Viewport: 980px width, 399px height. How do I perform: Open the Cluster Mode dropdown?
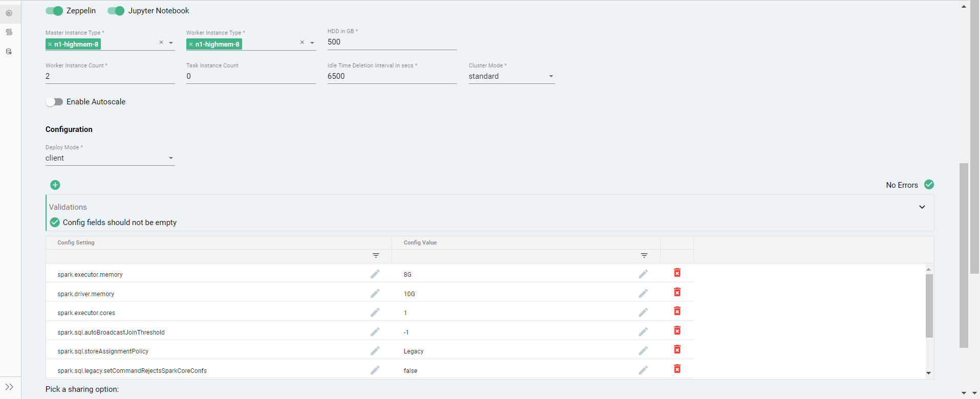point(551,76)
